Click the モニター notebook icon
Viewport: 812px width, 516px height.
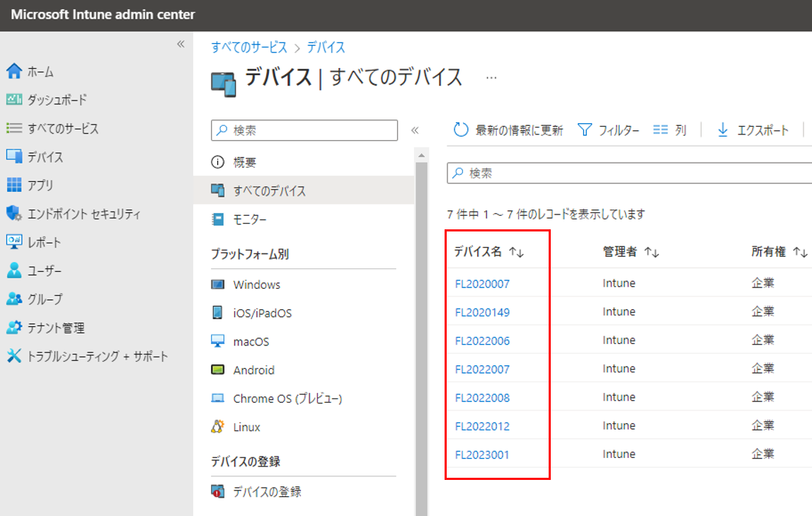(218, 219)
